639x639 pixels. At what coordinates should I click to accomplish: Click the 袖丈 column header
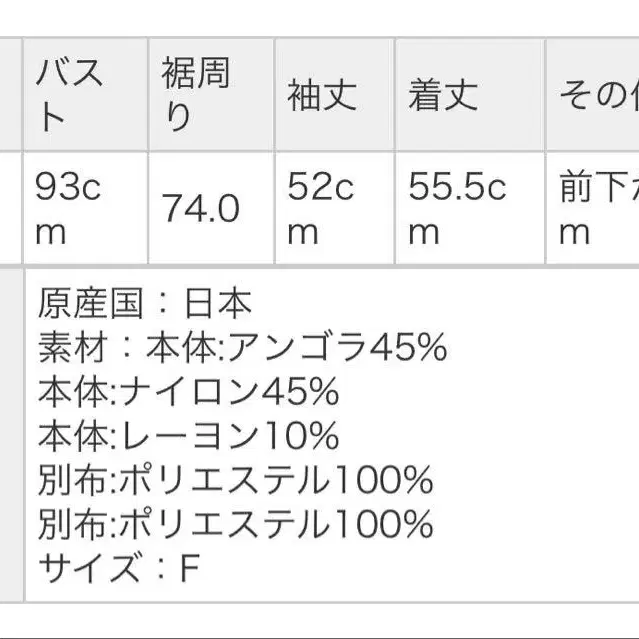[334, 95]
